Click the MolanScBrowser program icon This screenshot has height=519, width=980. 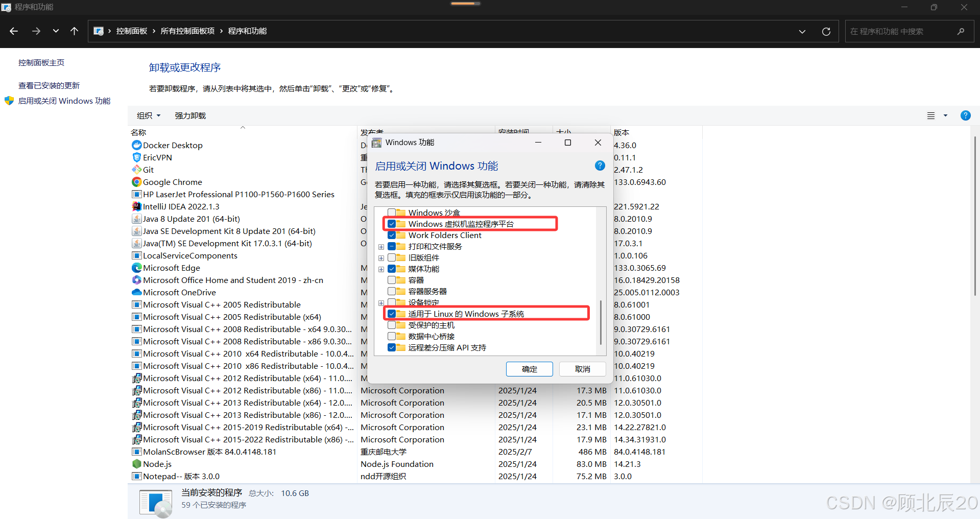coord(136,452)
